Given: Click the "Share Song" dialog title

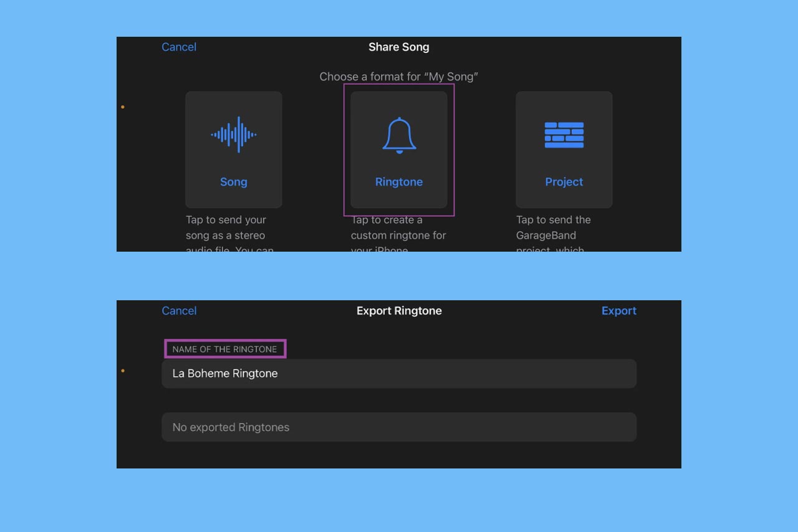Looking at the screenshot, I should pyautogui.click(x=399, y=47).
